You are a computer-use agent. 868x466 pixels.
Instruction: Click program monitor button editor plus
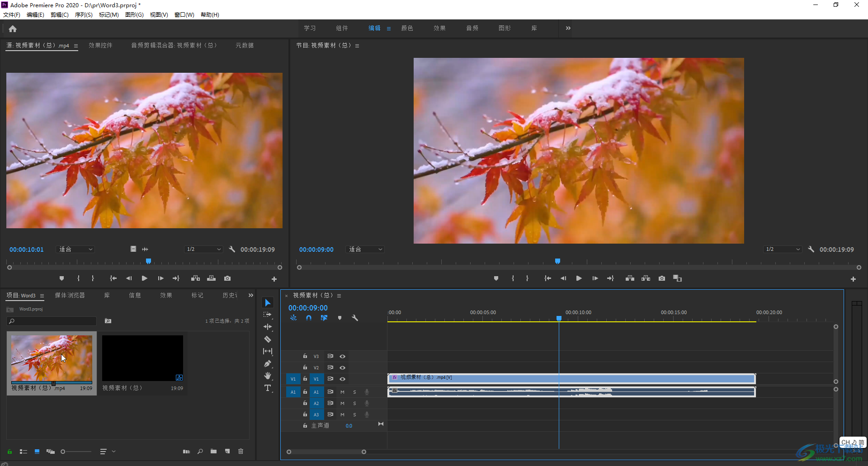(853, 279)
